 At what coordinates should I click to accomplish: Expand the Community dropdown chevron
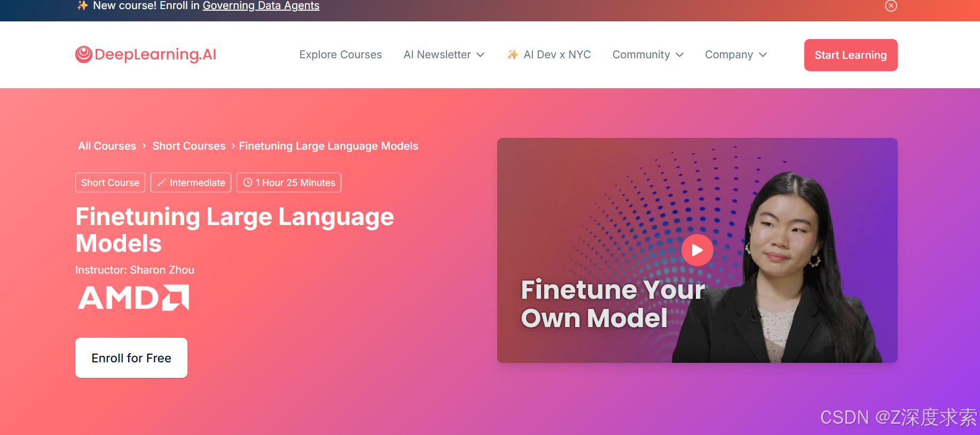tap(679, 55)
